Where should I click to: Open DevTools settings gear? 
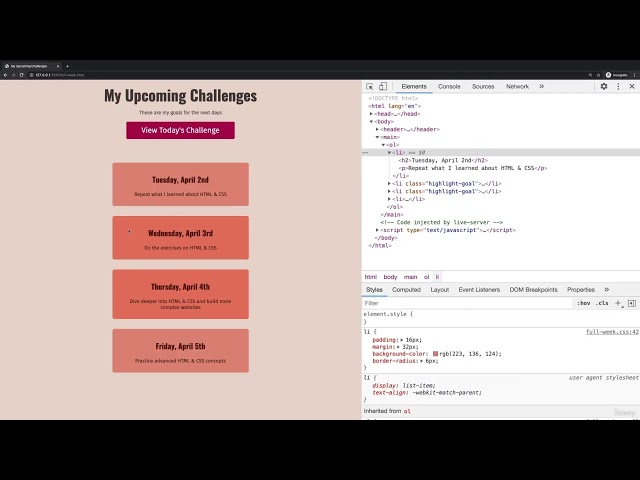[x=604, y=87]
